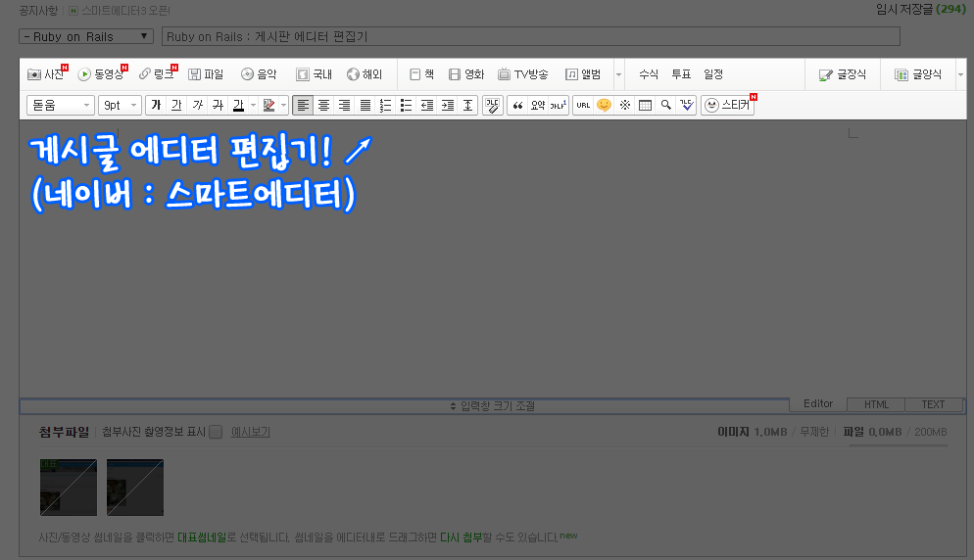Insert URL link in toolbar
974x560 pixels.
583,105
